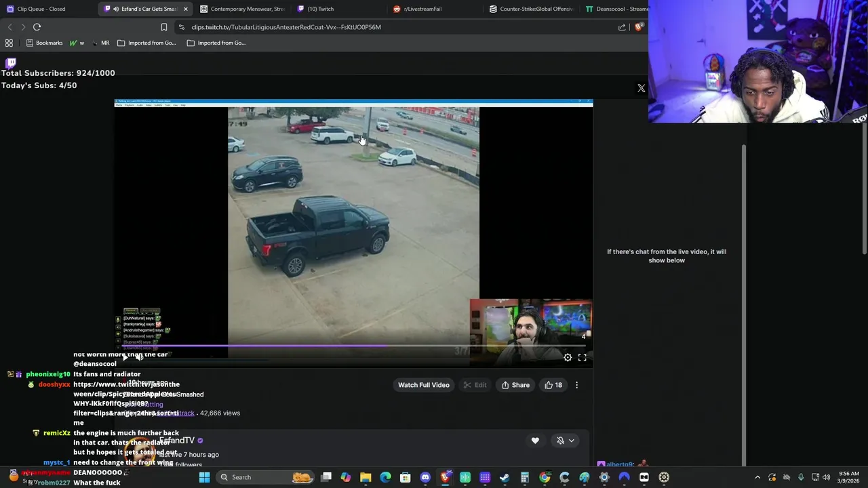Screen dimensions: 868x488
Task: Open Google Chrome from the taskbar
Action: point(545,477)
